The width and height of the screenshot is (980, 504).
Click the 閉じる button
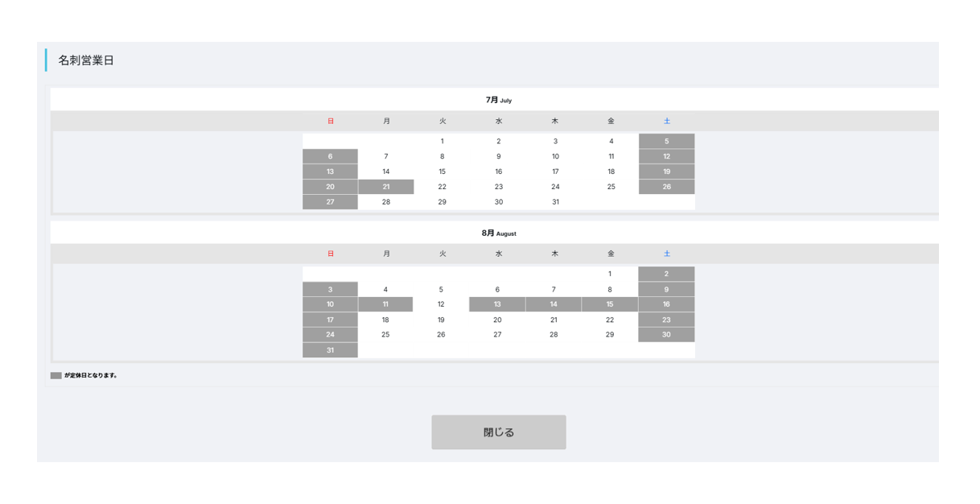pos(498,432)
